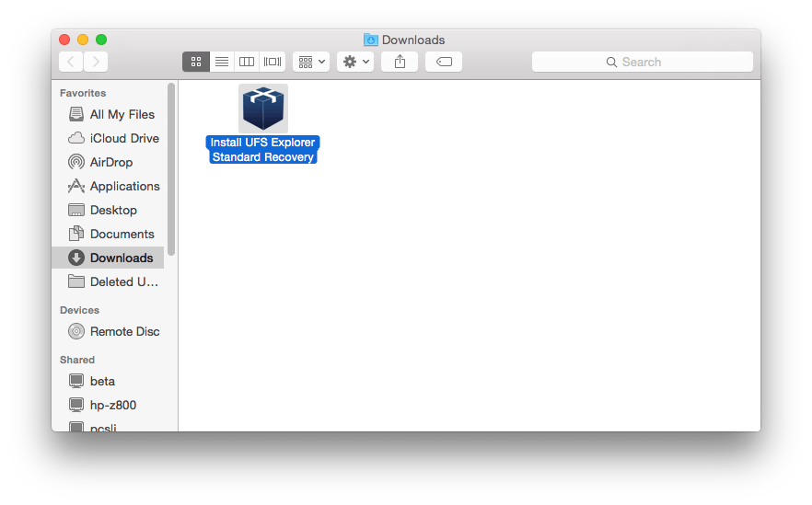Image resolution: width=812 pixels, height=505 pixels.
Task: Click the Remote Disc icon
Action: pos(76,331)
